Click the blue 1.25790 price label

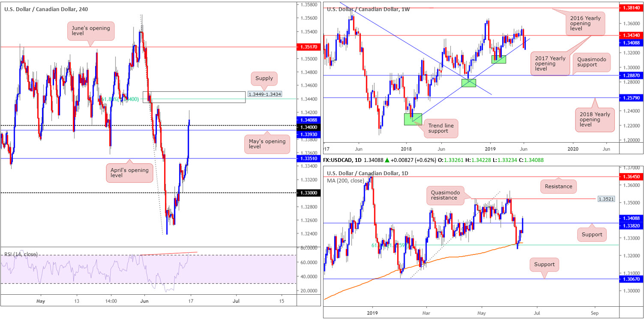pyautogui.click(x=632, y=98)
